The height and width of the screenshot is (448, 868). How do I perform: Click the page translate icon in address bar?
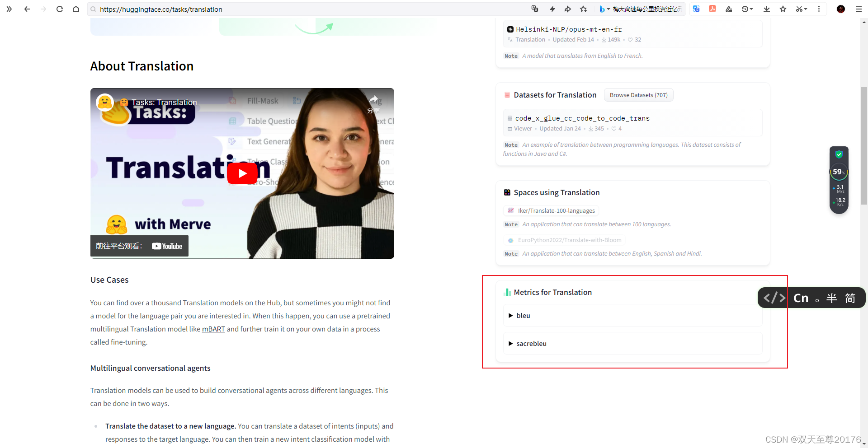[535, 9]
